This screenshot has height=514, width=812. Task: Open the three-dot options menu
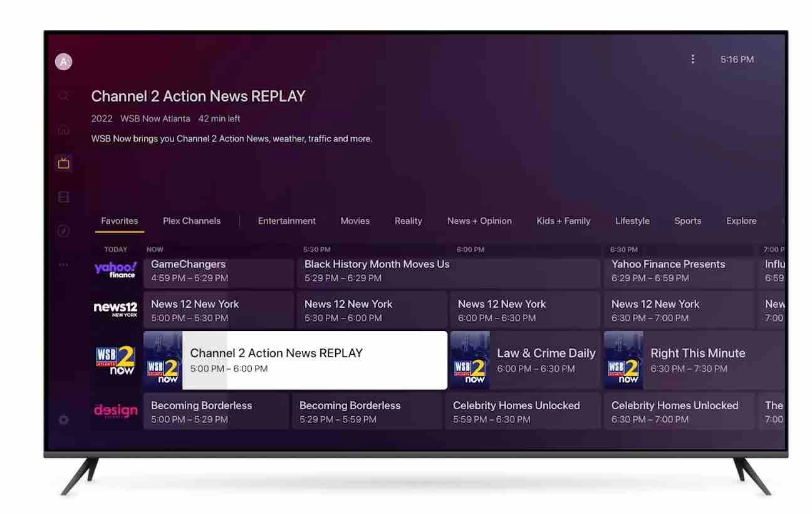click(692, 59)
